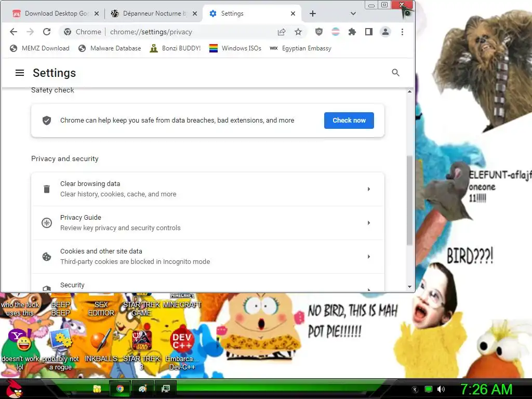Open the Malware Database bookmark

pyautogui.click(x=110, y=48)
